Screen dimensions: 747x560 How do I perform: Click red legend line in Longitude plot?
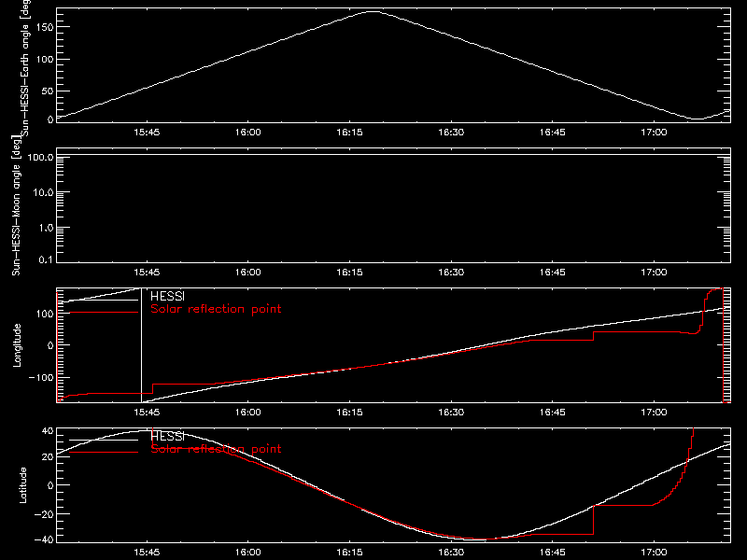[104, 313]
